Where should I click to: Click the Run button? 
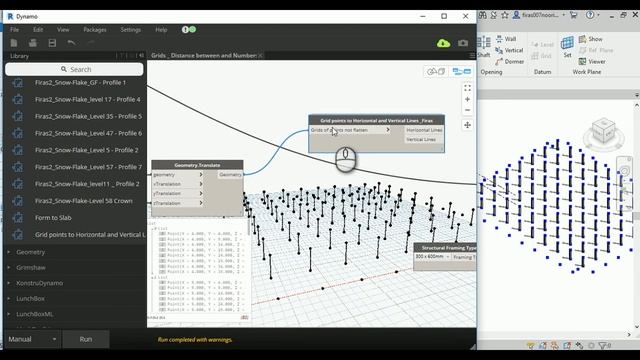coord(86,339)
